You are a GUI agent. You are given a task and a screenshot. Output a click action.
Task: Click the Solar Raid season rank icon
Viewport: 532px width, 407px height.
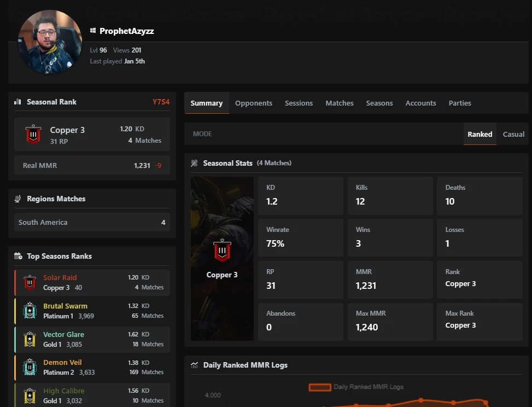[30, 282]
